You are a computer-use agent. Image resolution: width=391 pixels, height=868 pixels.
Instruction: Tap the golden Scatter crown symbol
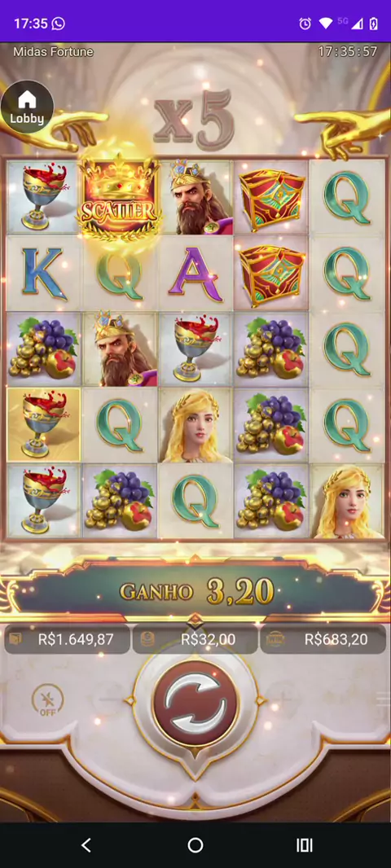tap(118, 198)
